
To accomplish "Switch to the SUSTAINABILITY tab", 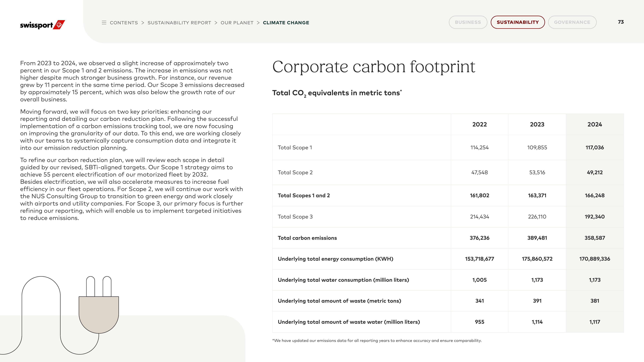I will coord(518,22).
